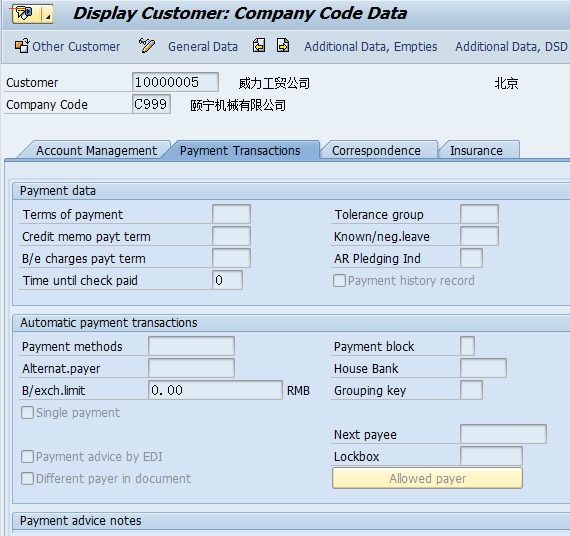The height and width of the screenshot is (536, 570).
Task: Click the Terms of payment field
Action: point(232,214)
